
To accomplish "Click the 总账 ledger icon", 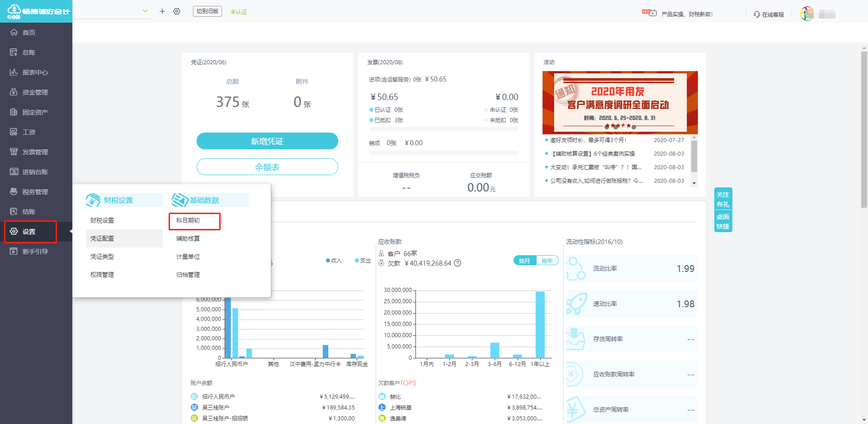I will click(14, 52).
